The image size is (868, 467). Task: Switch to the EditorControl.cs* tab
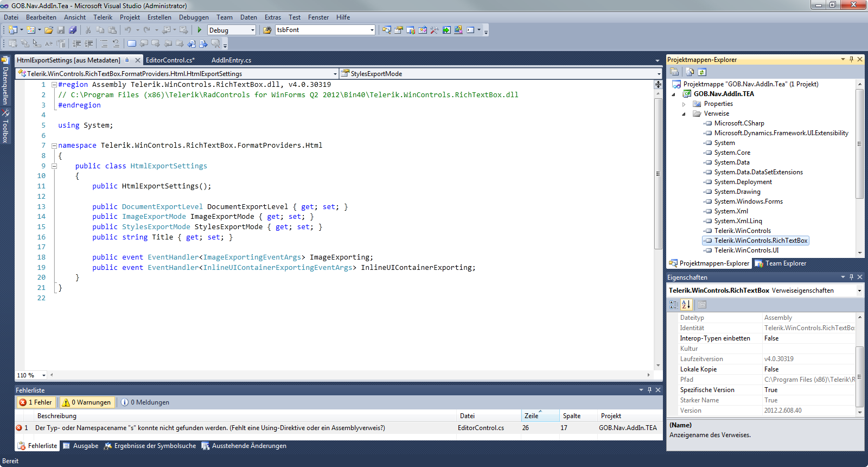tap(170, 60)
